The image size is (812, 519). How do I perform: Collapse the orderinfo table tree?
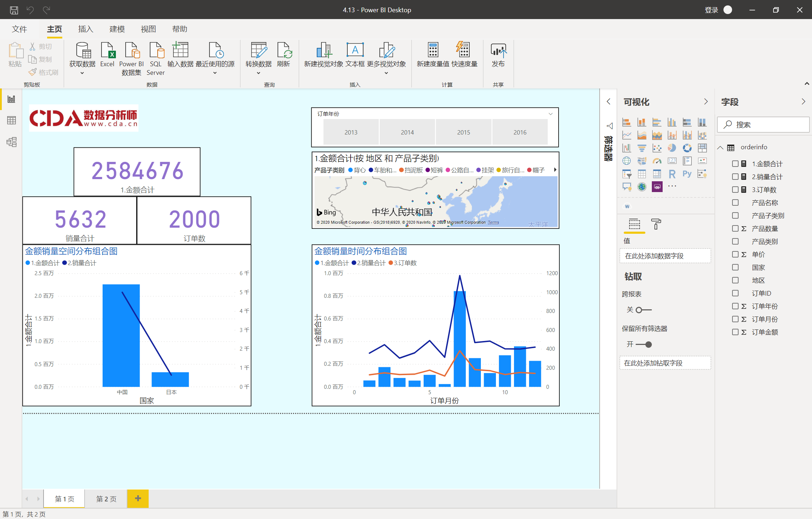(x=720, y=147)
